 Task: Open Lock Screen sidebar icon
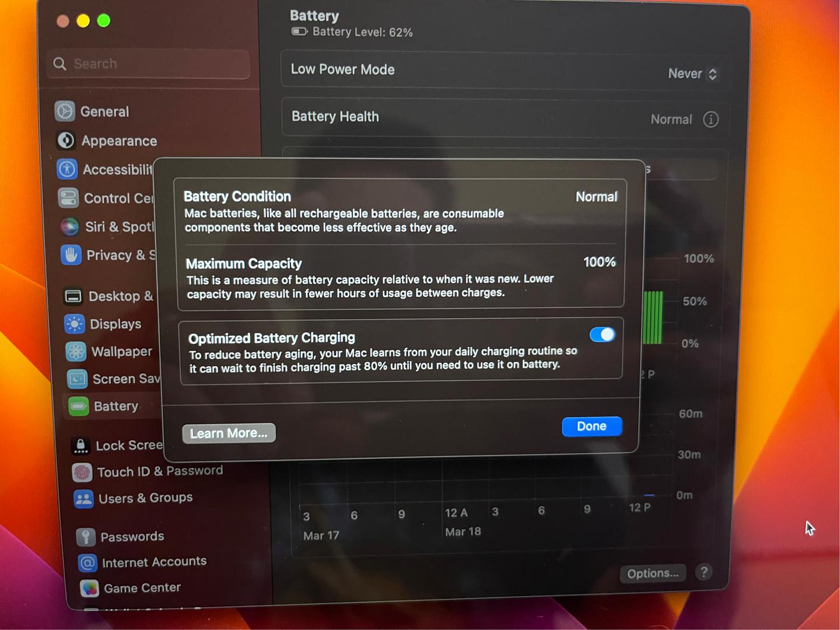click(x=80, y=446)
